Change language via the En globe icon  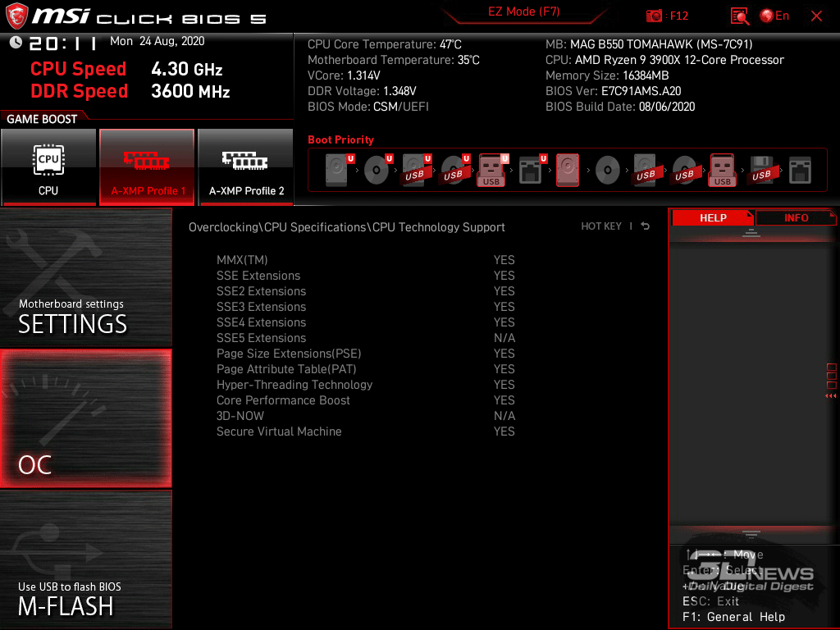(774, 16)
